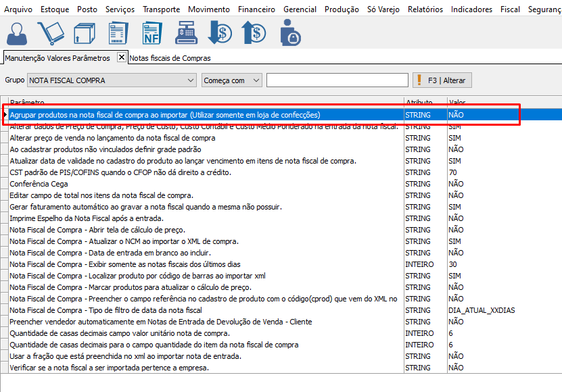Close the Manutenção Valores Parâmetros tab
Screen dimensions: 562x392
coord(122,57)
